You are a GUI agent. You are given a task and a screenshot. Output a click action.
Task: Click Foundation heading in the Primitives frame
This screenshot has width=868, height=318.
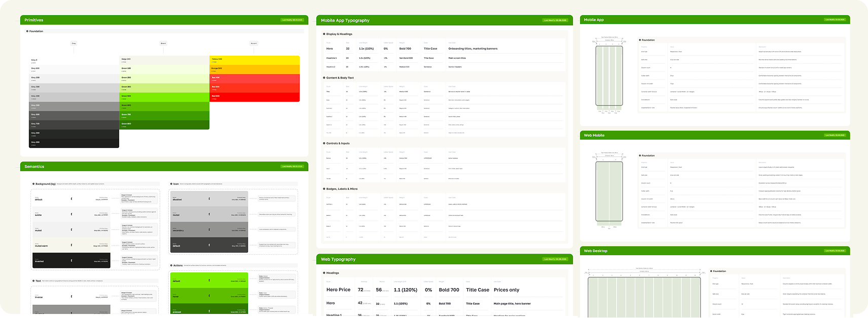pyautogui.click(x=36, y=31)
